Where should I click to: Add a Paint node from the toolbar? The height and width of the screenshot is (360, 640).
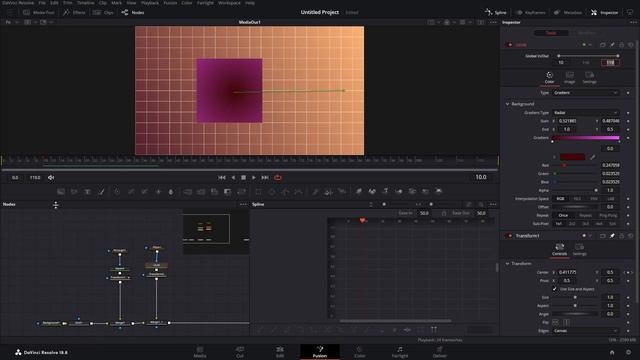point(101,191)
